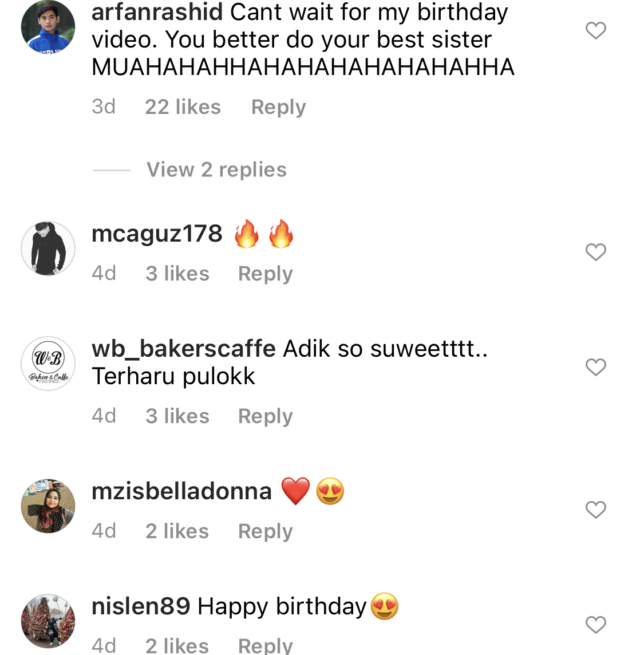Open nislen89's profile avatar
The image size is (644, 655).
coord(48,621)
